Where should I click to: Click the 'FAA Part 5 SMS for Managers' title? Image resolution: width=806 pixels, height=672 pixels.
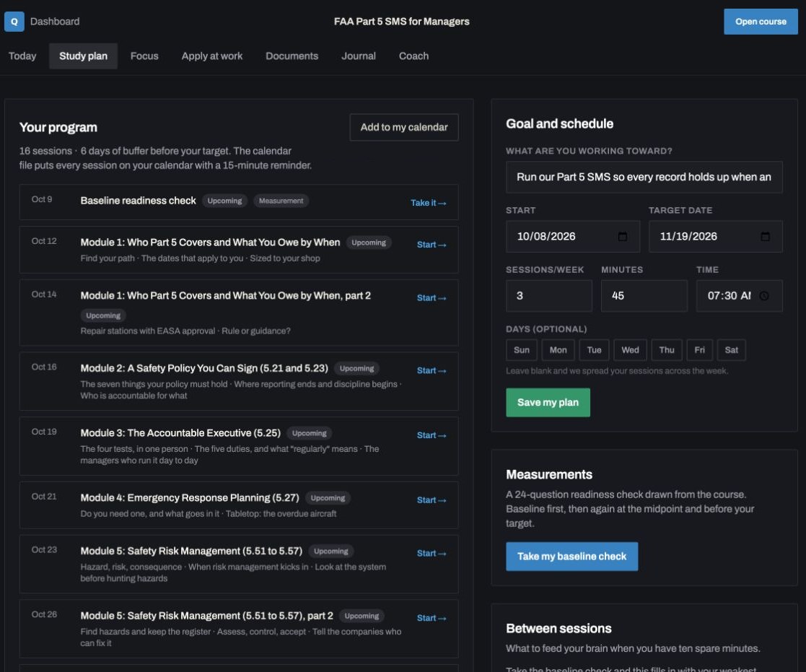pos(401,22)
